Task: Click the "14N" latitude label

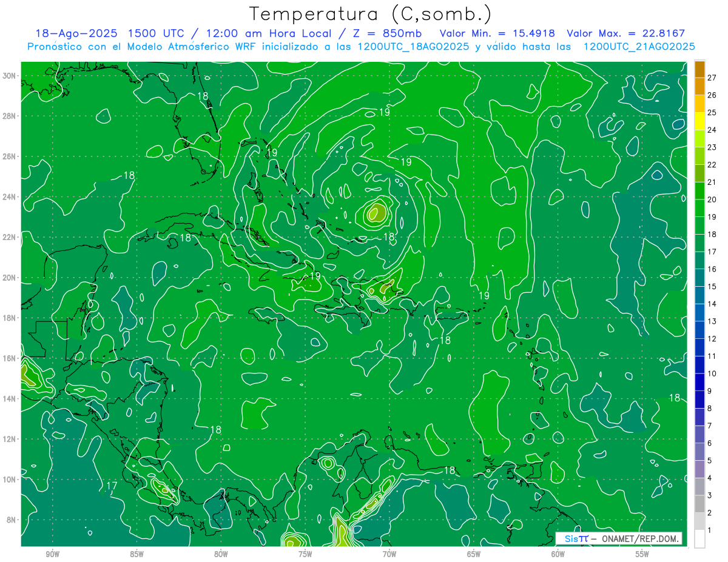Action: pyautogui.click(x=10, y=398)
